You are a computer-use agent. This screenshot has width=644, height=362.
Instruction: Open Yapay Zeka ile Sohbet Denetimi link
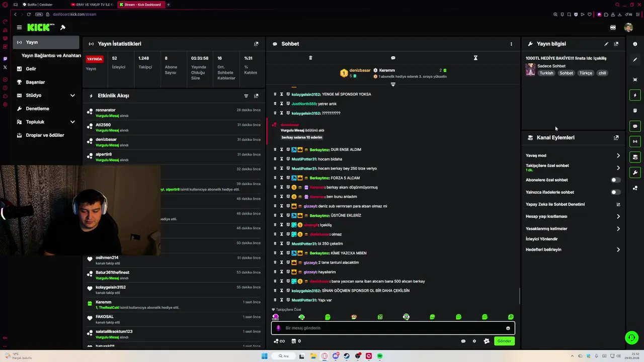[555, 204]
